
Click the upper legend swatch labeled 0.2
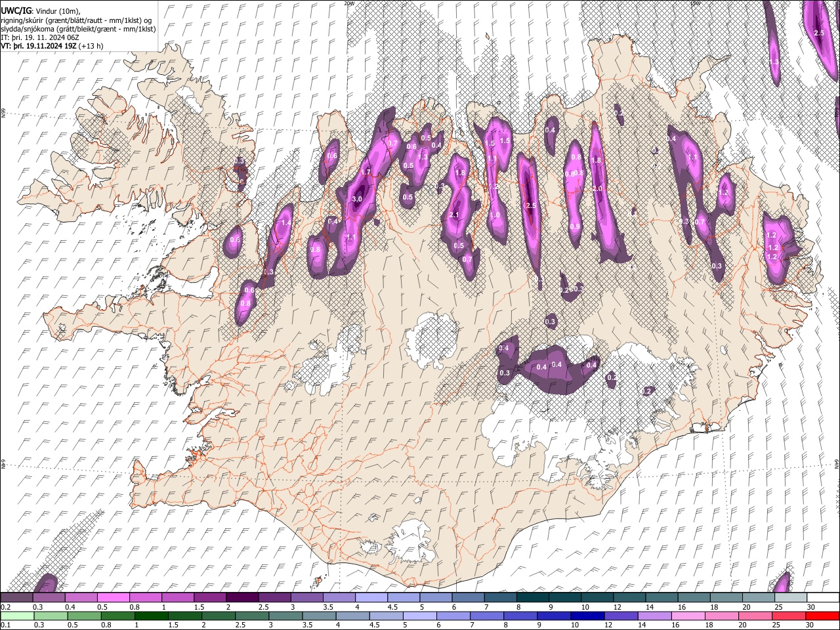pos(16,598)
